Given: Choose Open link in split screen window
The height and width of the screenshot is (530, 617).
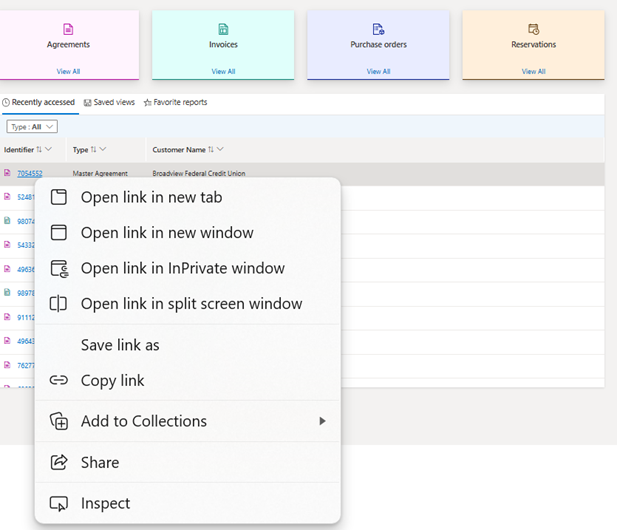Looking at the screenshot, I should coord(188,304).
